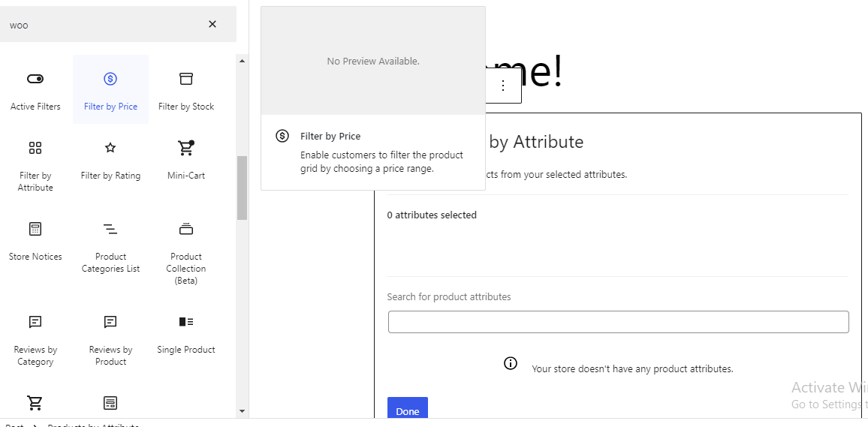
Task: Clear the 'woo' search text
Action: (x=212, y=24)
